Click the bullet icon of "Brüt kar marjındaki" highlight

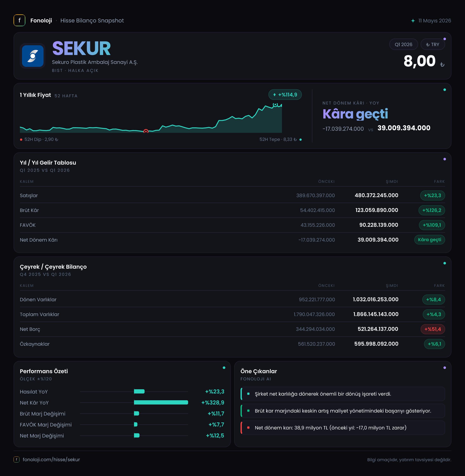click(x=248, y=411)
